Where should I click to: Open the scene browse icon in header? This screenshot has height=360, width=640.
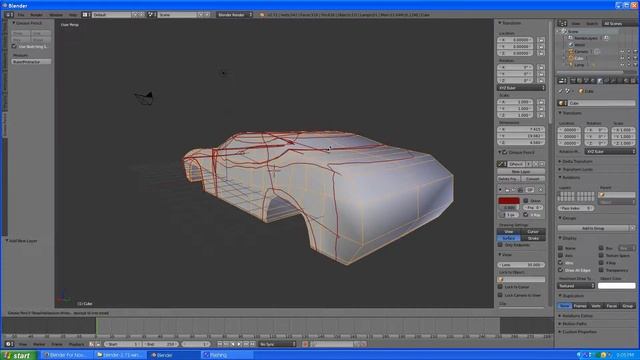(x=152, y=15)
